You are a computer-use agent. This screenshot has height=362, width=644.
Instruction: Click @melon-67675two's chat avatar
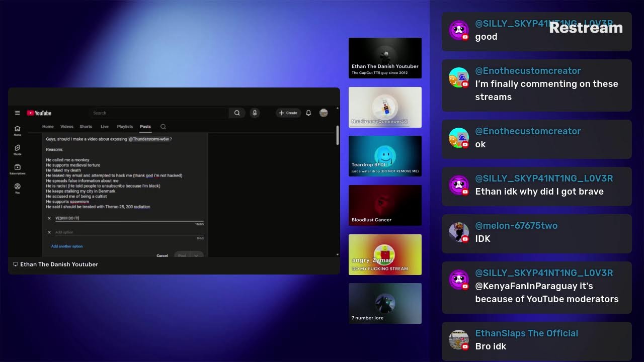[458, 232]
